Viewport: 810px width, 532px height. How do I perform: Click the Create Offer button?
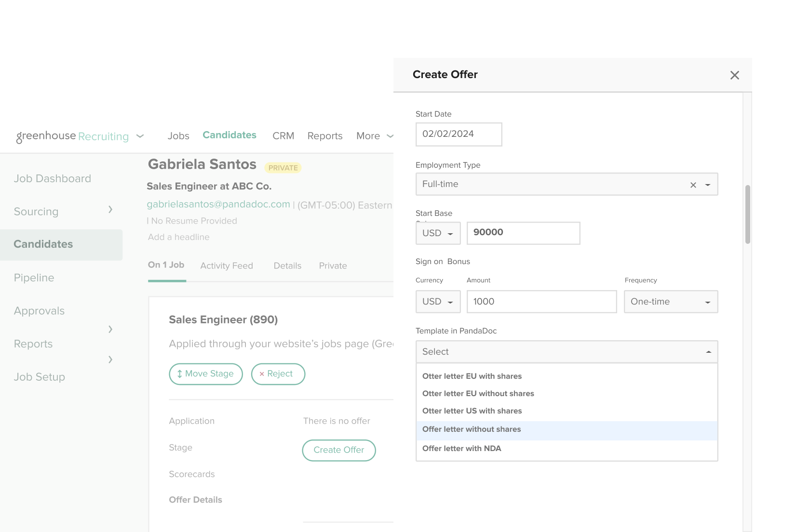click(338, 450)
